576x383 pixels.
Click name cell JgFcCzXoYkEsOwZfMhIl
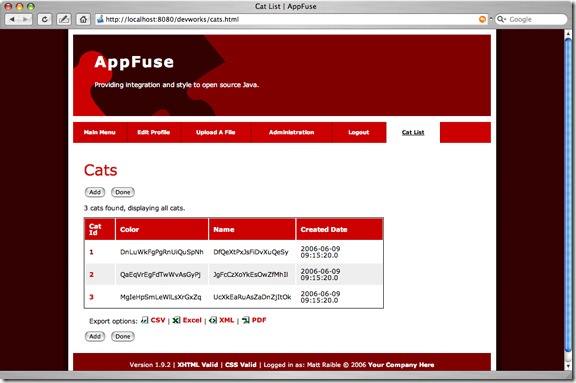tap(251, 274)
